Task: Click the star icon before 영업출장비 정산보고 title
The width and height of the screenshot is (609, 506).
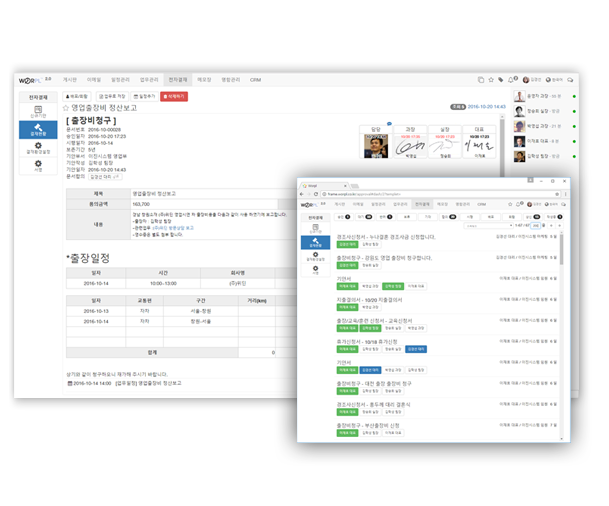Action: pyautogui.click(x=66, y=106)
